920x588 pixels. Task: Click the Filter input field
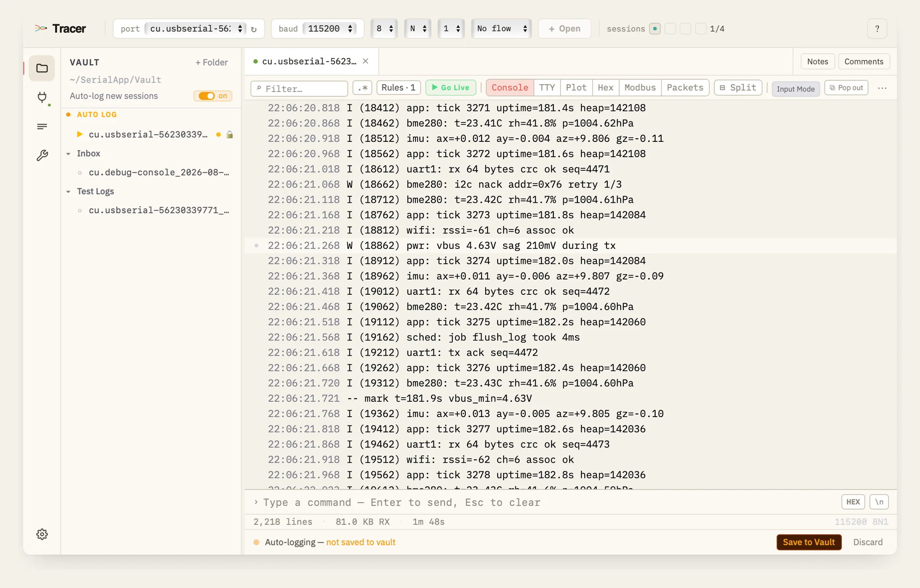point(299,89)
